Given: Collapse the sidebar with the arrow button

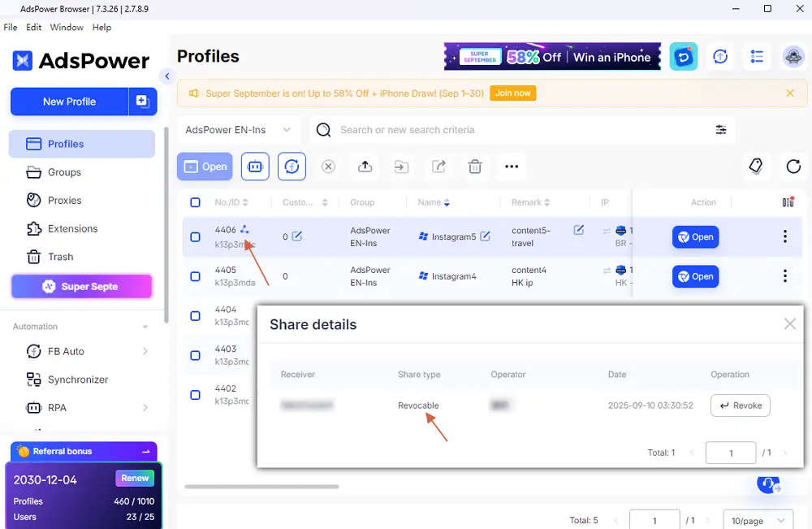Looking at the screenshot, I should 166,76.
